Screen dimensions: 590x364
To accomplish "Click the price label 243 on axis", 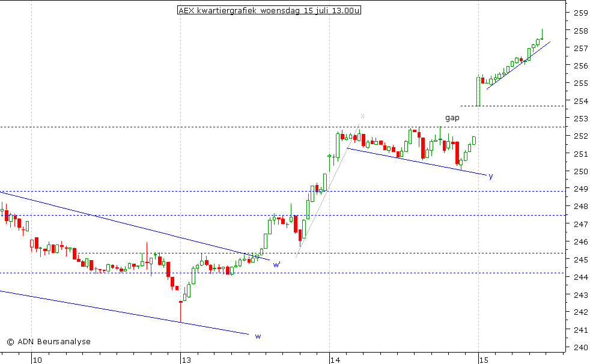I will pyautogui.click(x=580, y=295).
